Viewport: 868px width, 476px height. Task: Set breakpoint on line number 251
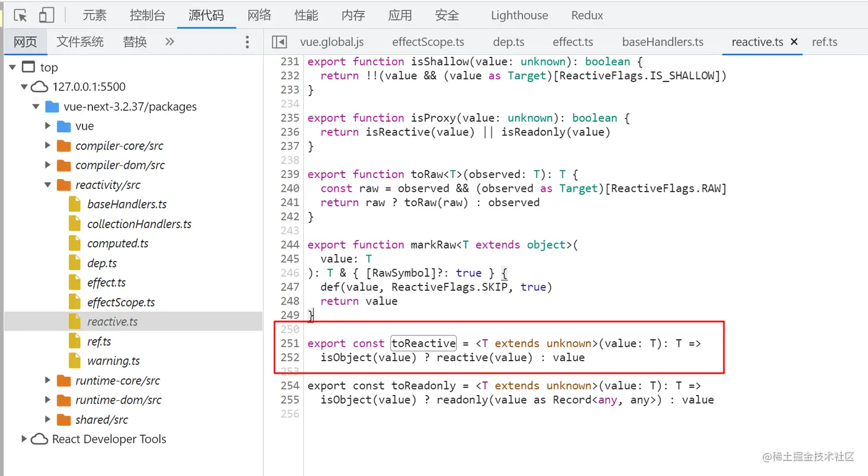pos(290,343)
